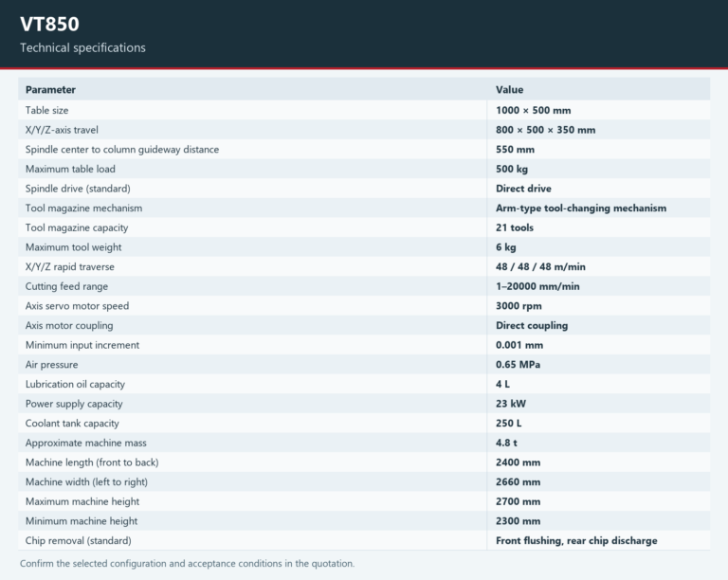
Task: Select the Lubrication oil capacity label
Action: pyautogui.click(x=75, y=384)
